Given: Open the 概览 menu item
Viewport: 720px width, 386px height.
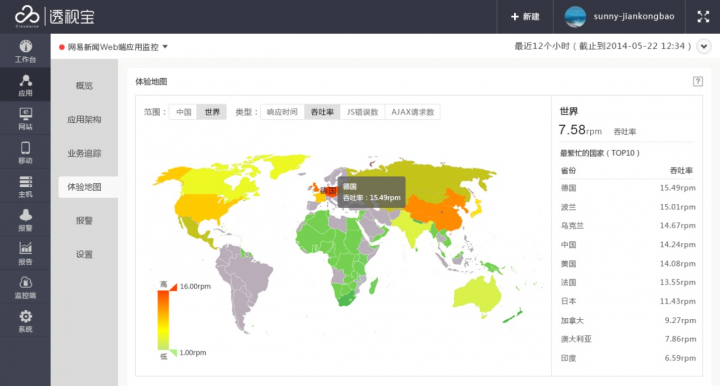Looking at the screenshot, I should [x=84, y=85].
